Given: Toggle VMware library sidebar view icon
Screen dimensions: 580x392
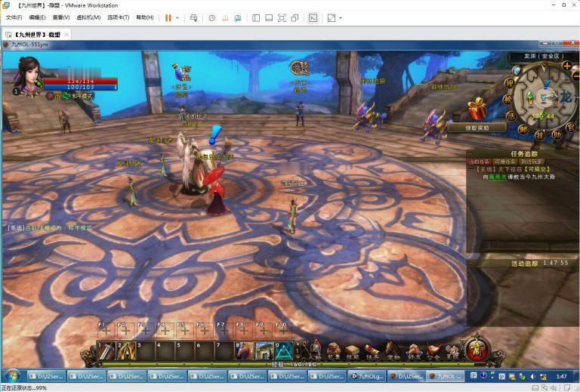Looking at the screenshot, I should pos(256,18).
